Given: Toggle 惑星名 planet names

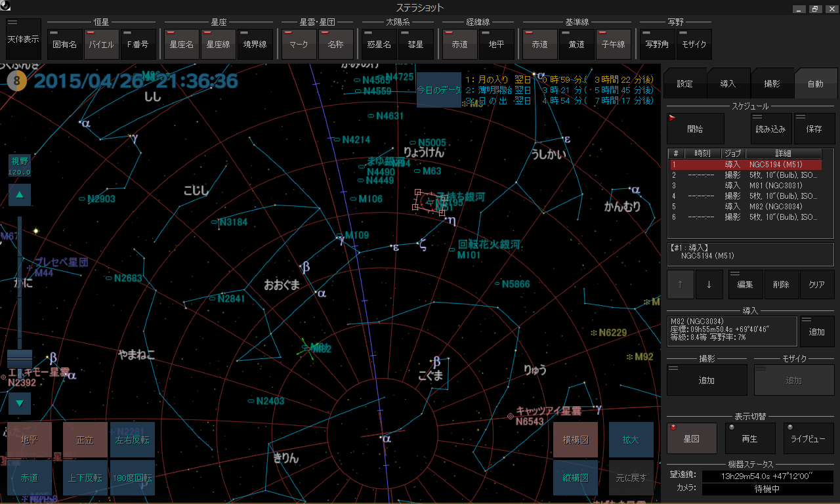Looking at the screenshot, I should [x=379, y=45].
